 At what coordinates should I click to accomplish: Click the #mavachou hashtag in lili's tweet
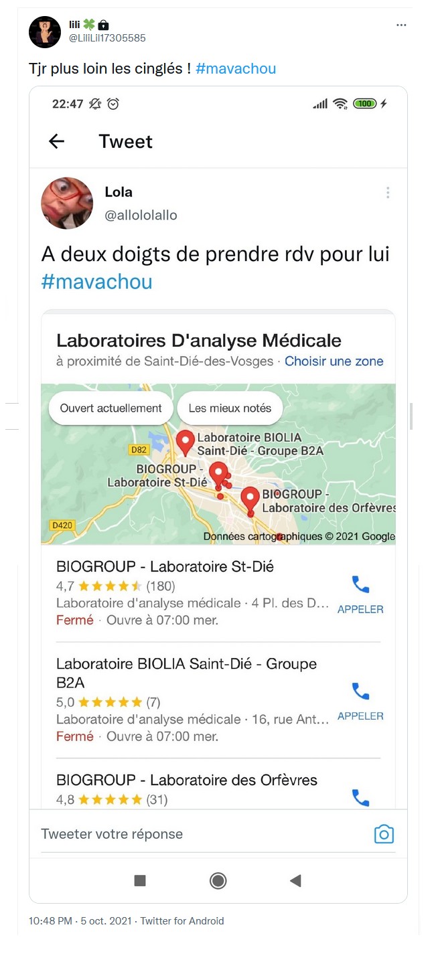236,69
